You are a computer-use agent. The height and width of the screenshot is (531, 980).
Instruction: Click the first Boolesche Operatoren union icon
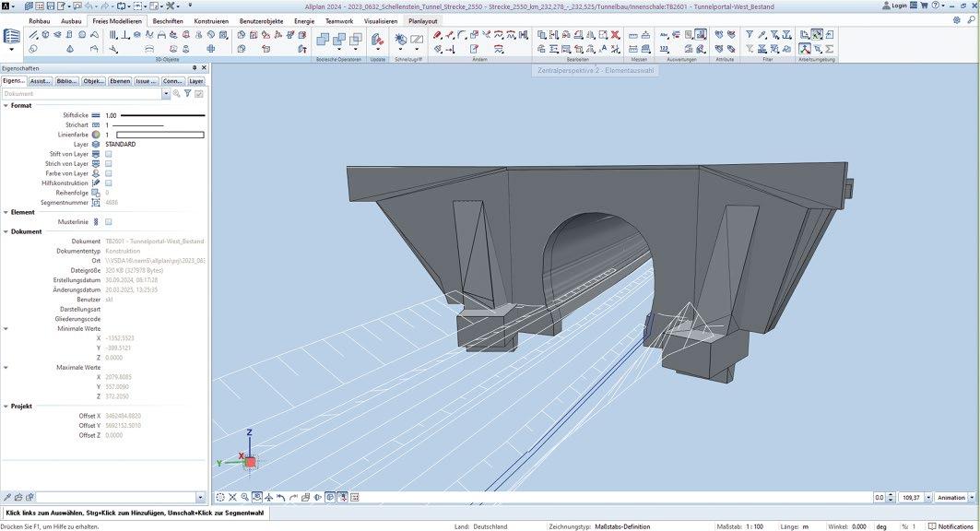click(x=323, y=40)
